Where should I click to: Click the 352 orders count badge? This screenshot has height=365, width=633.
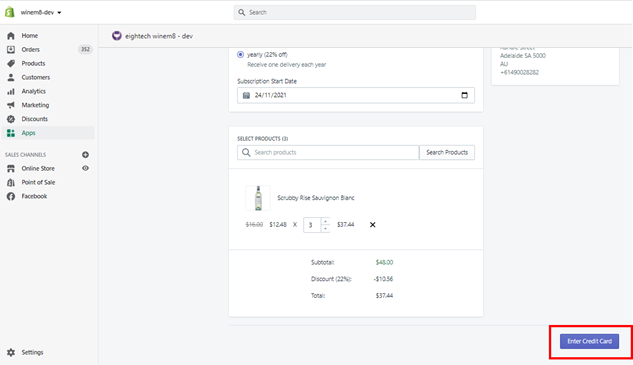point(85,49)
